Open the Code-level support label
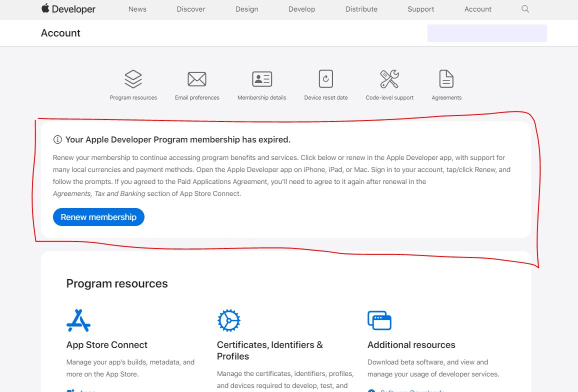The width and height of the screenshot is (578, 392). (389, 97)
